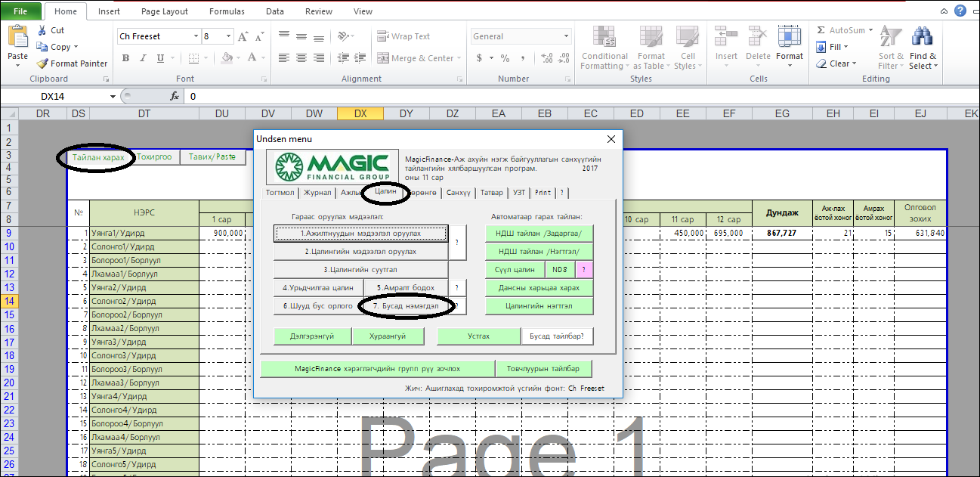Expand the General number format dropdown
Viewport: 980px width, 477px height.
566,36
